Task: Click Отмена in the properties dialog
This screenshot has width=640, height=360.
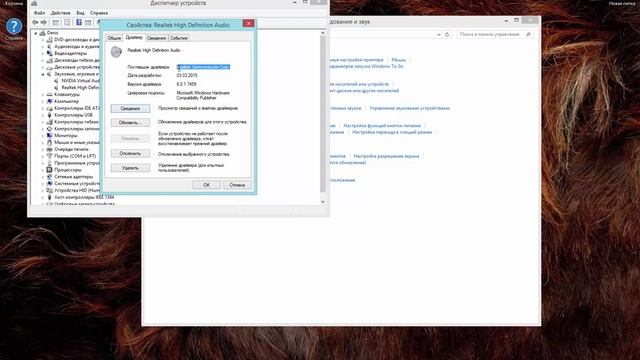Action: pyautogui.click(x=237, y=185)
